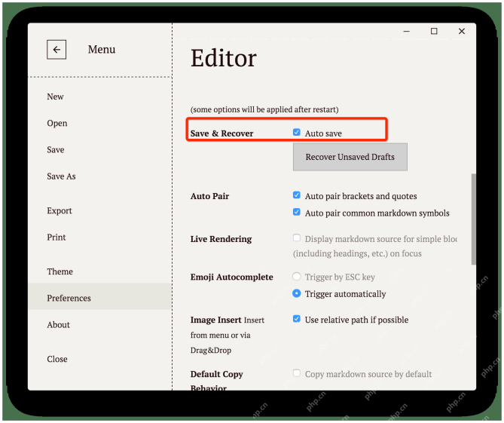Toggle Auto pair common markdown symbols

(297, 212)
